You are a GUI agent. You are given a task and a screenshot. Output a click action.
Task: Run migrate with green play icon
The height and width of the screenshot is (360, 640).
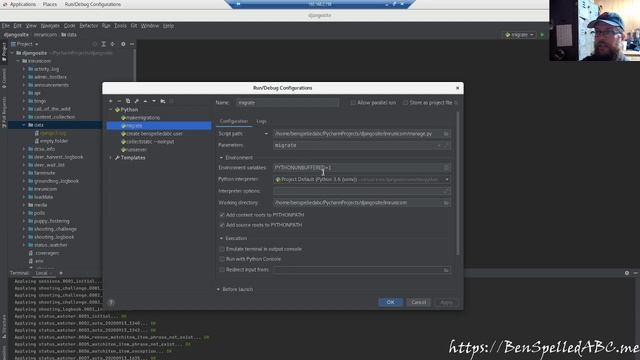tap(542, 35)
